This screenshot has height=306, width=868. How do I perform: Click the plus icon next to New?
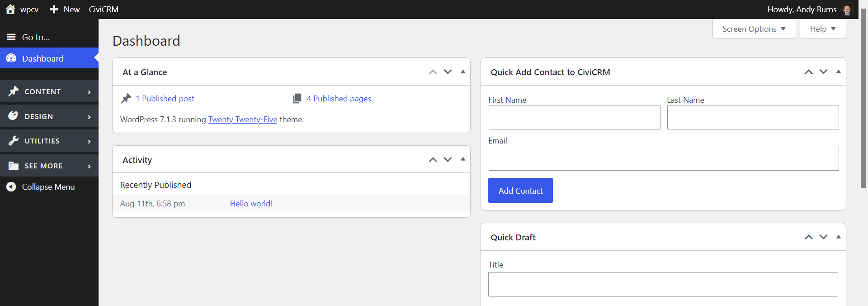pyautogui.click(x=54, y=9)
